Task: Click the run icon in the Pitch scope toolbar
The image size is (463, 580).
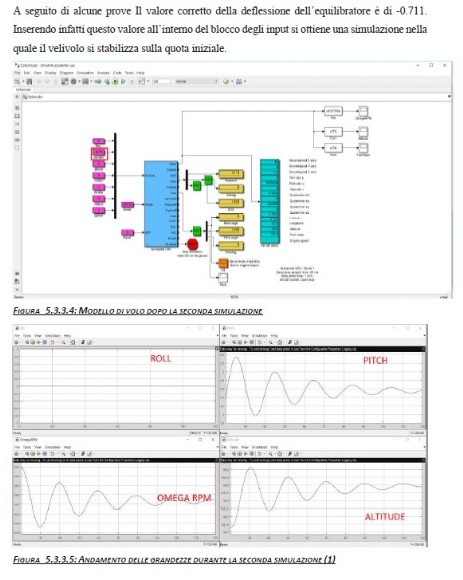Action: (x=240, y=343)
